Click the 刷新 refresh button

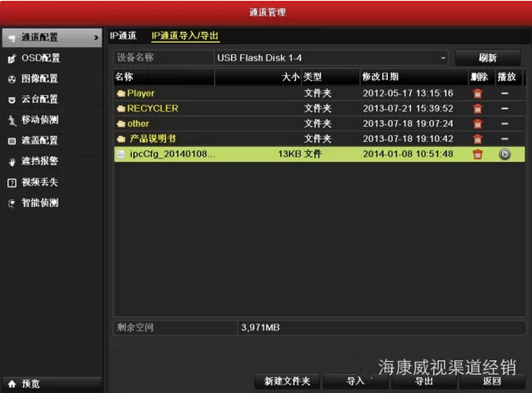click(487, 57)
